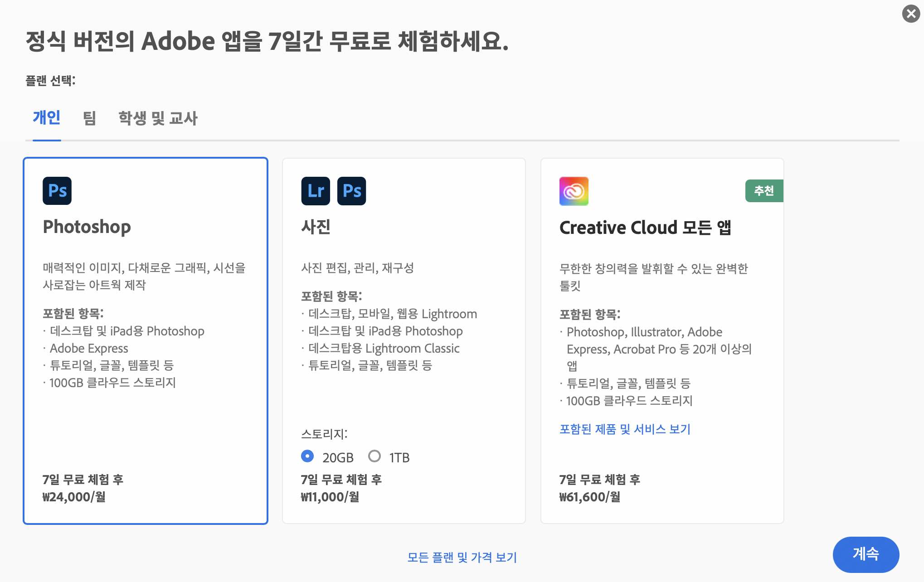The image size is (924, 582).
Task: Click the Ps icon on 사진 plan card
Action: pyautogui.click(x=351, y=191)
